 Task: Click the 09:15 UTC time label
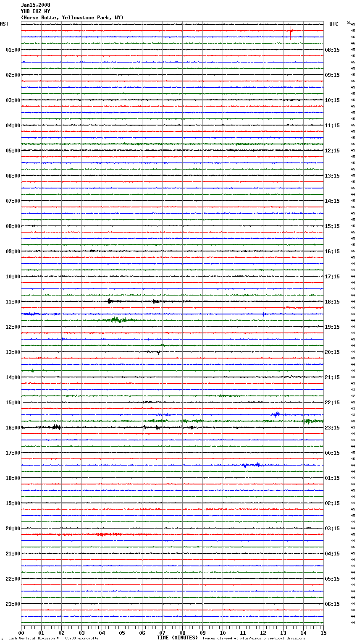click(x=332, y=75)
